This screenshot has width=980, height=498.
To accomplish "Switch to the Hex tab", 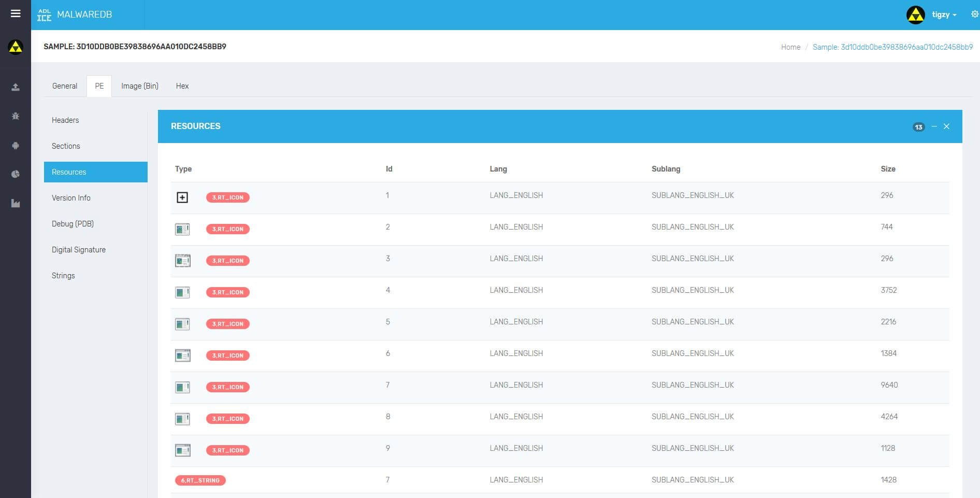I will (x=182, y=86).
